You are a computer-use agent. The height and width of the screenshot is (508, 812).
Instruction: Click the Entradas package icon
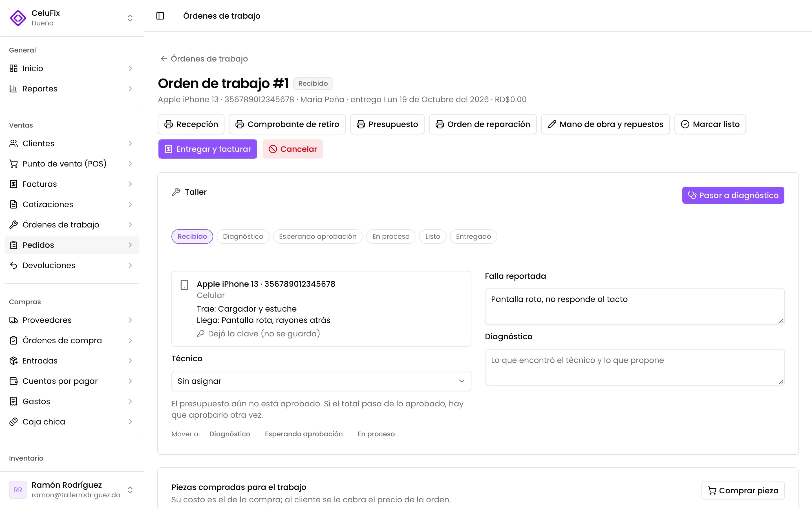[x=14, y=361]
